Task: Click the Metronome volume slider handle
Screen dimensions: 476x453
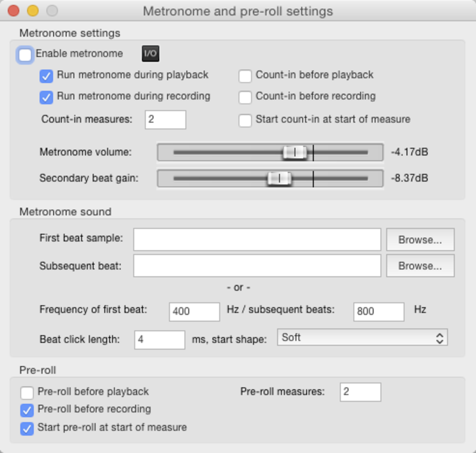Action: [x=295, y=152]
